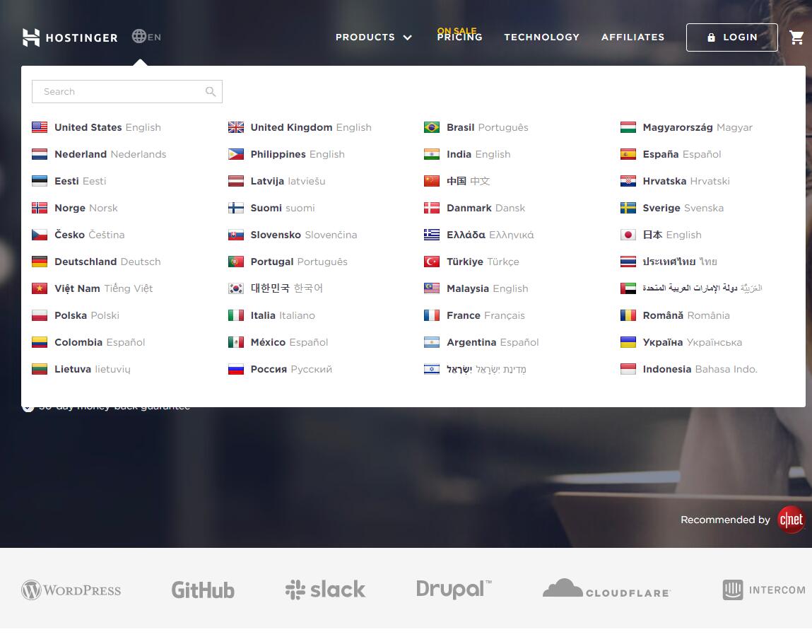Click the Türkiye flag icon

(x=431, y=262)
